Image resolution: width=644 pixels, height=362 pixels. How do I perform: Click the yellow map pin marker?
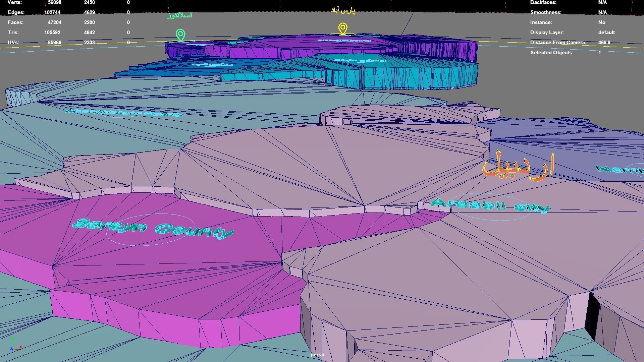(342, 28)
